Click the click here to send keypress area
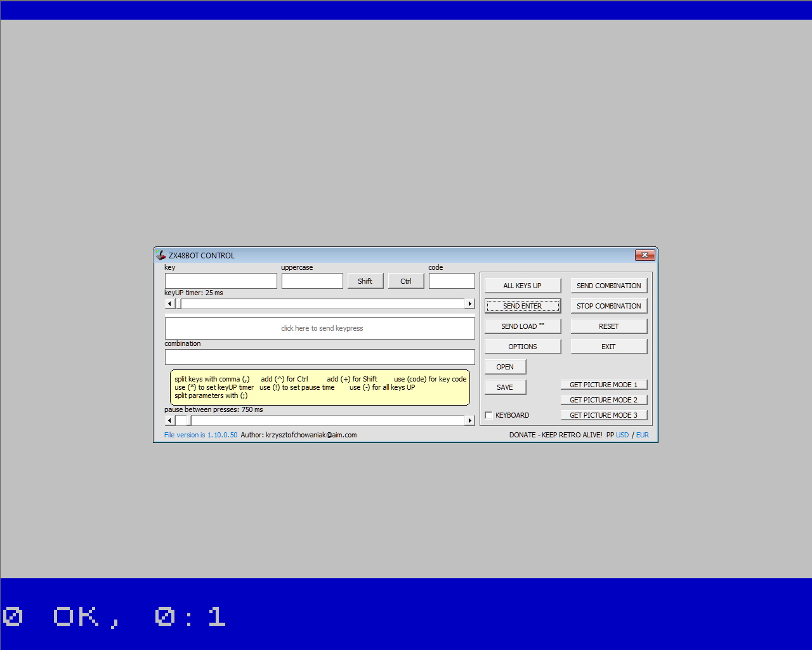Viewport: 812px width, 650px height. click(320, 328)
